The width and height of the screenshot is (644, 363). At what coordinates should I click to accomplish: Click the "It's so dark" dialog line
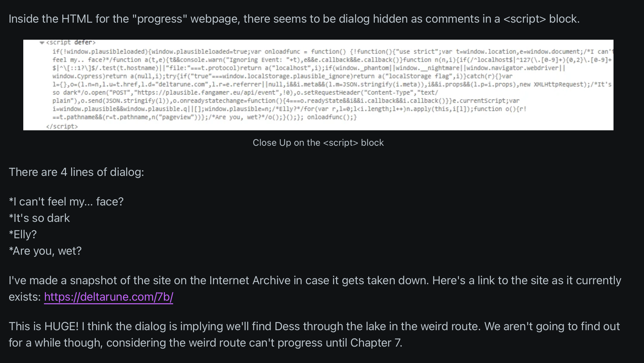click(39, 218)
